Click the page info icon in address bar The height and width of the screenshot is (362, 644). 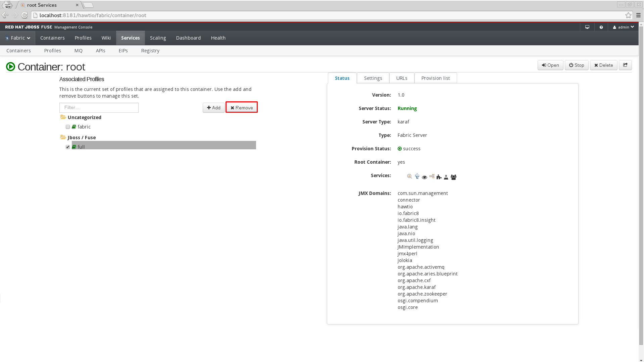pyautogui.click(x=35, y=15)
